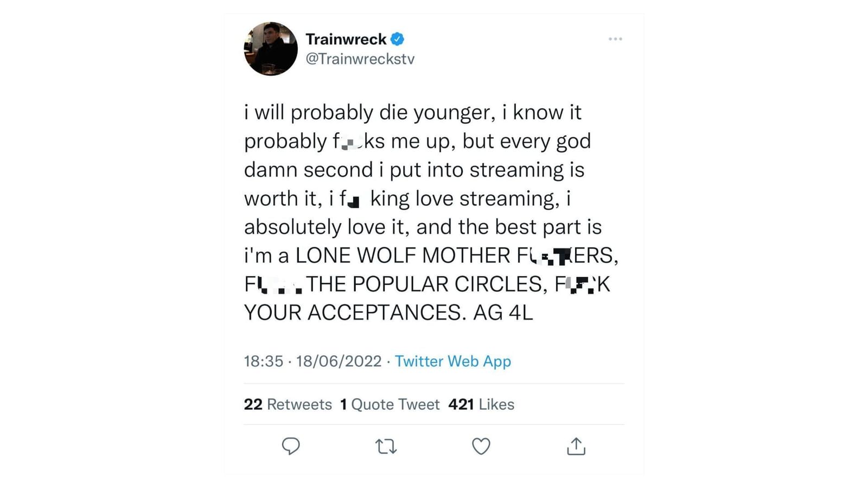Click '421 Likes' to view likers
The width and height of the screenshot is (868, 488).
[x=481, y=404]
